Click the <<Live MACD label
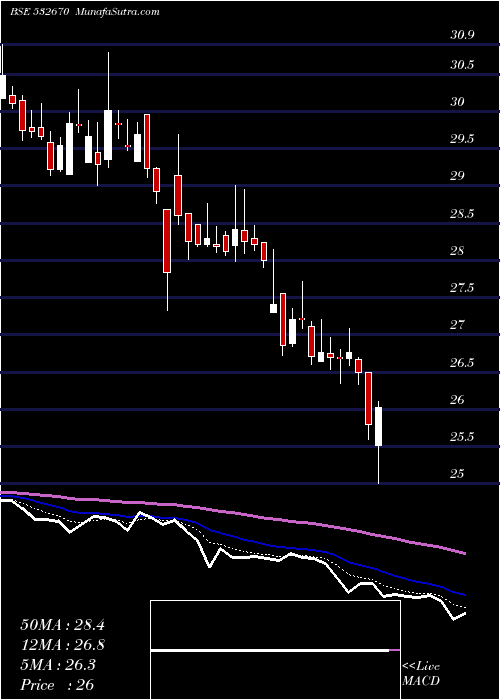Screen dimensions: 500x700 [421, 674]
